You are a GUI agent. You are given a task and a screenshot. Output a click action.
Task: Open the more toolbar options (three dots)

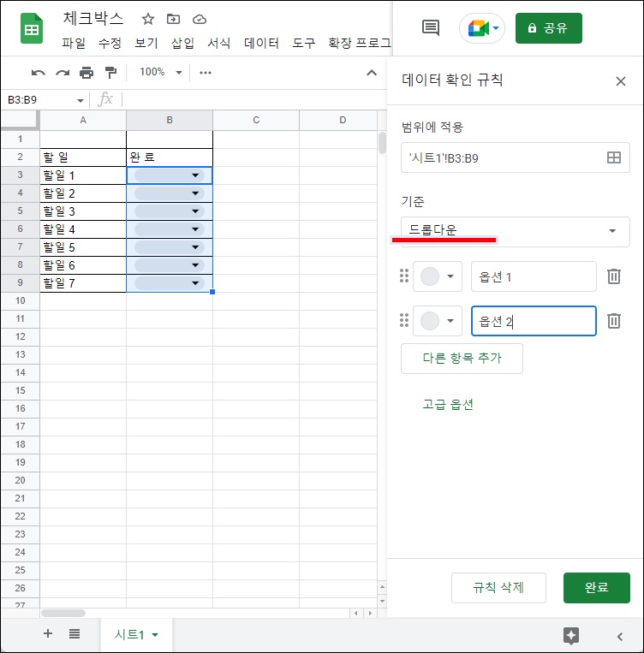(x=206, y=73)
